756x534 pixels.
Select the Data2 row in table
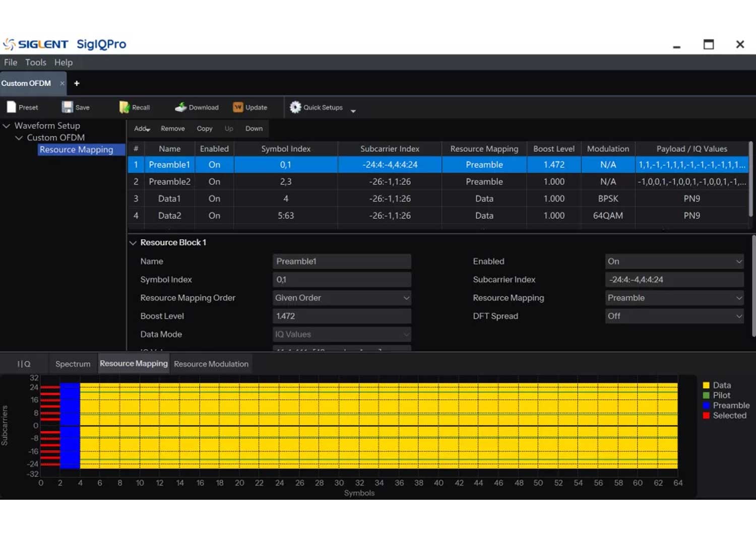coord(169,216)
